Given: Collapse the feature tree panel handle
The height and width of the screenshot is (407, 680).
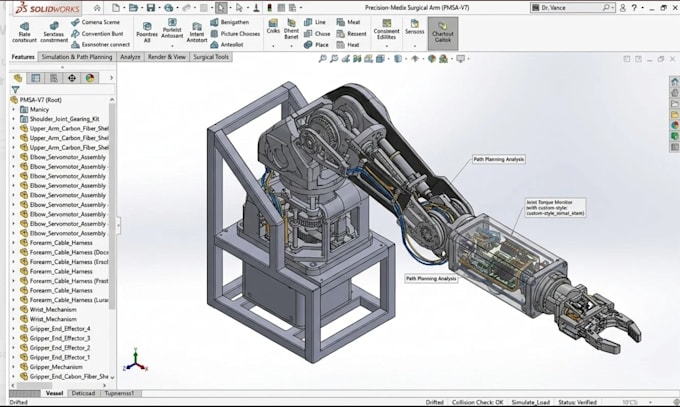Looking at the screenshot, I should click(x=118, y=225).
